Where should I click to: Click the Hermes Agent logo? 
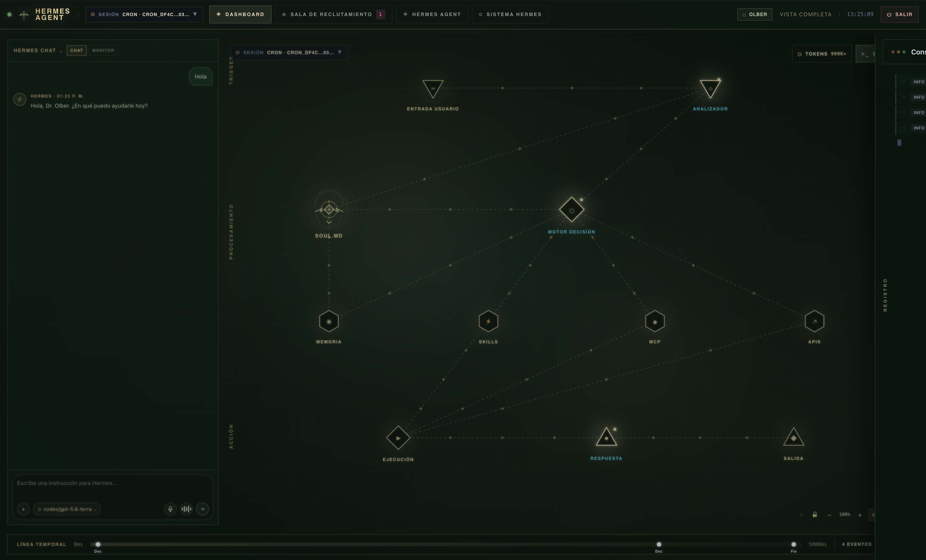point(24,14)
